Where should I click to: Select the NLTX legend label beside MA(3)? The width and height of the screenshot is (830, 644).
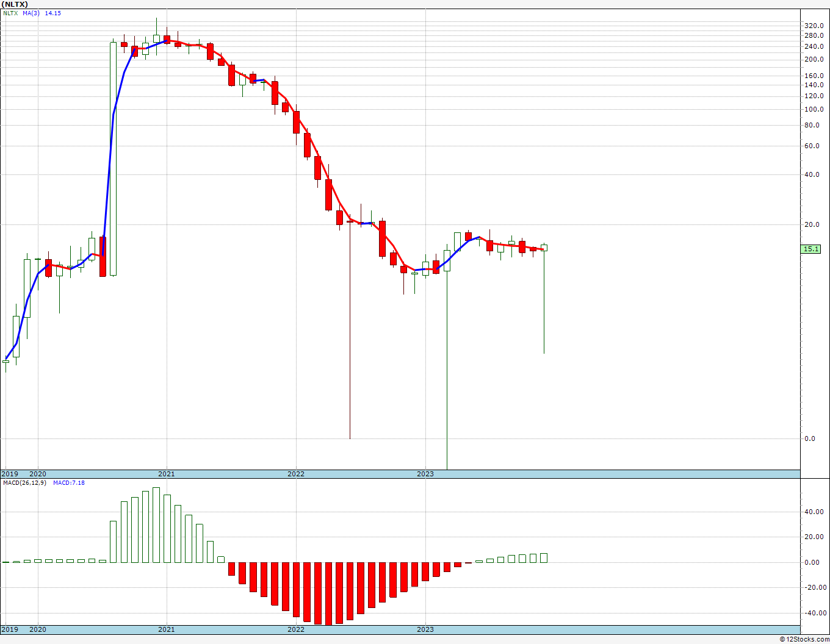pyautogui.click(x=10, y=13)
